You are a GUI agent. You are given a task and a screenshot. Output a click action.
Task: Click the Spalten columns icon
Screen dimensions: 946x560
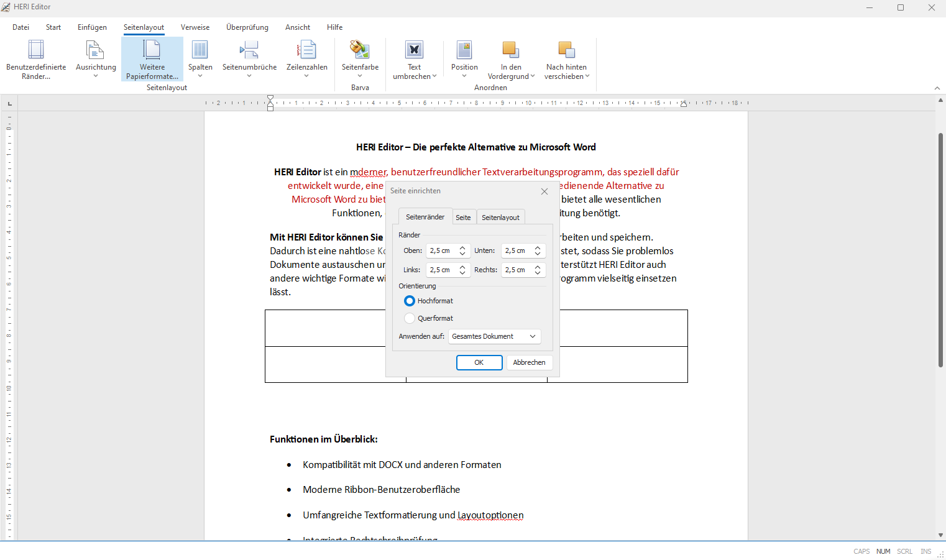[200, 50]
